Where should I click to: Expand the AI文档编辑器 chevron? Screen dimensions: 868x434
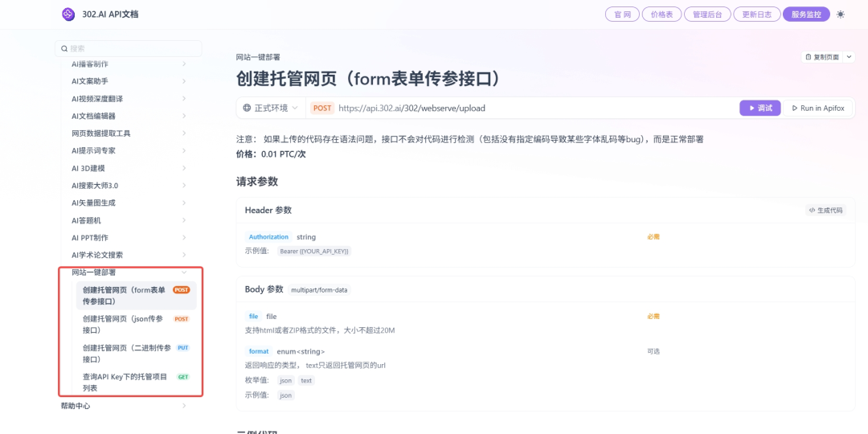(184, 116)
